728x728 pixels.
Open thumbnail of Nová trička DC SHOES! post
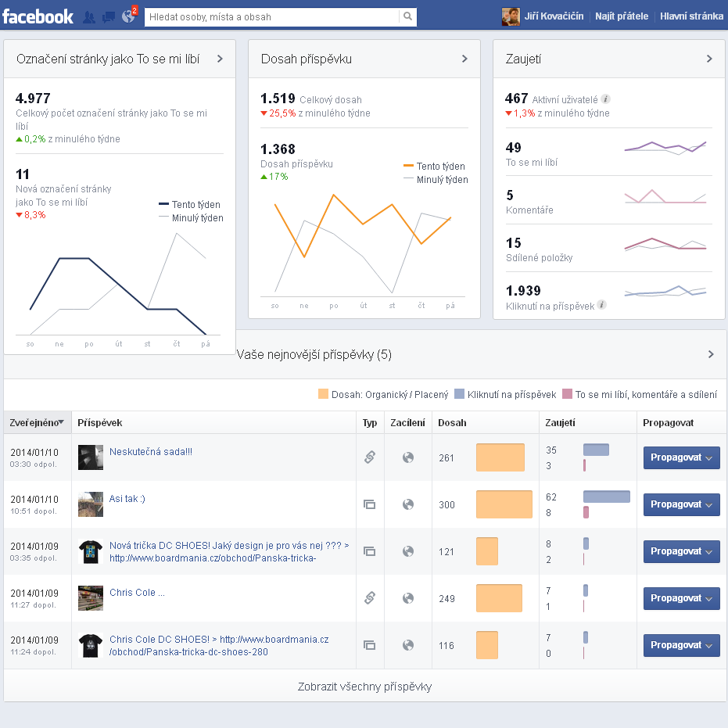tap(91, 551)
